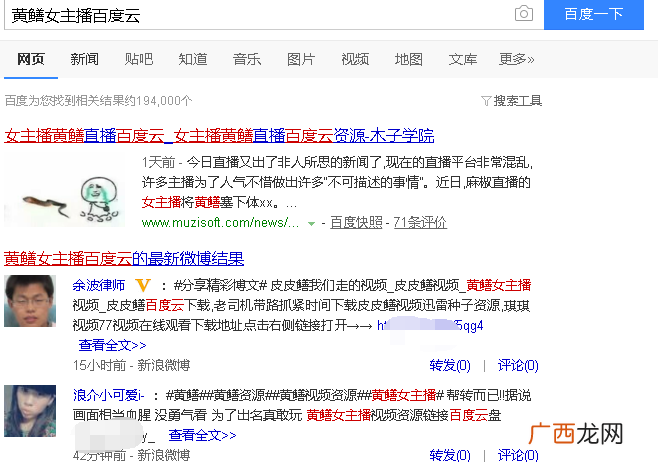Click 余波律师 avatar photo

point(30,301)
